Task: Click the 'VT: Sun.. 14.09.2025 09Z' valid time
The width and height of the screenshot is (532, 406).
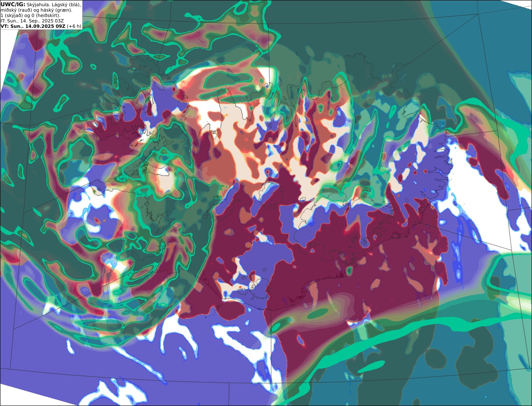Action: (33, 26)
